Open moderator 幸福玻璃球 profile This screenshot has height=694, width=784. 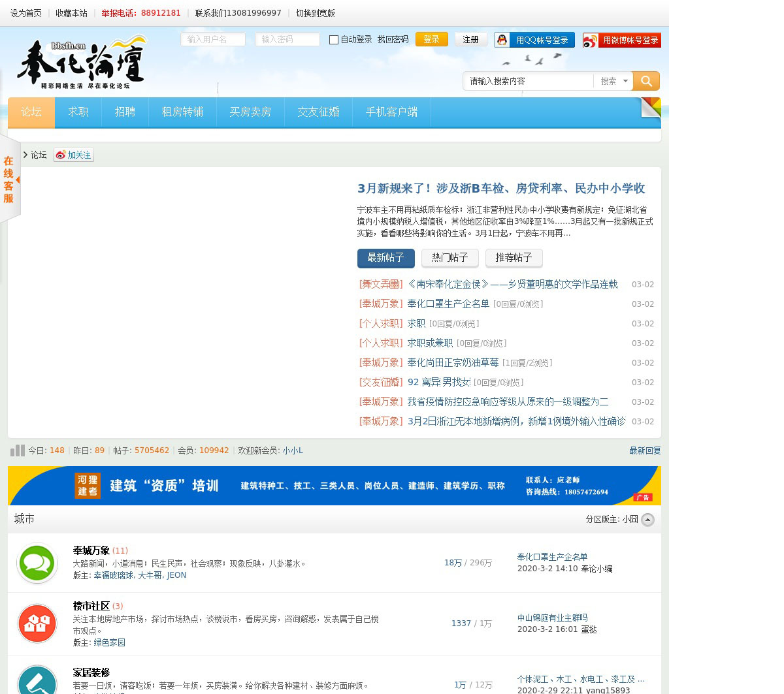click(x=113, y=575)
